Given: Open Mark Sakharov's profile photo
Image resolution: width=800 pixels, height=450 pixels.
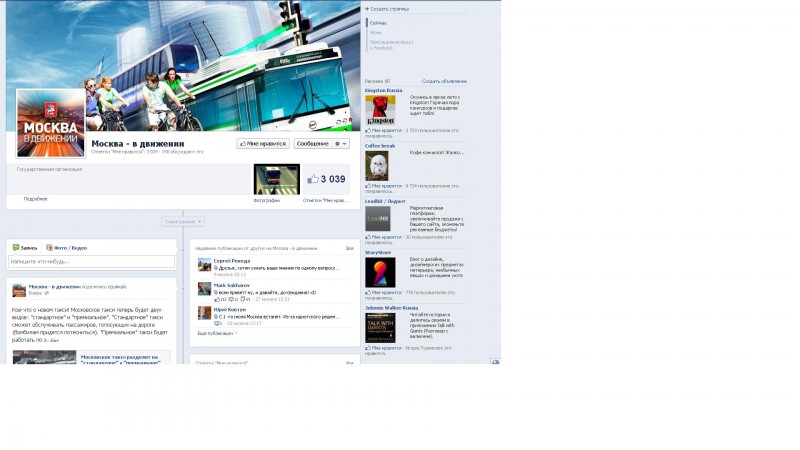Looking at the screenshot, I should pyautogui.click(x=204, y=289).
